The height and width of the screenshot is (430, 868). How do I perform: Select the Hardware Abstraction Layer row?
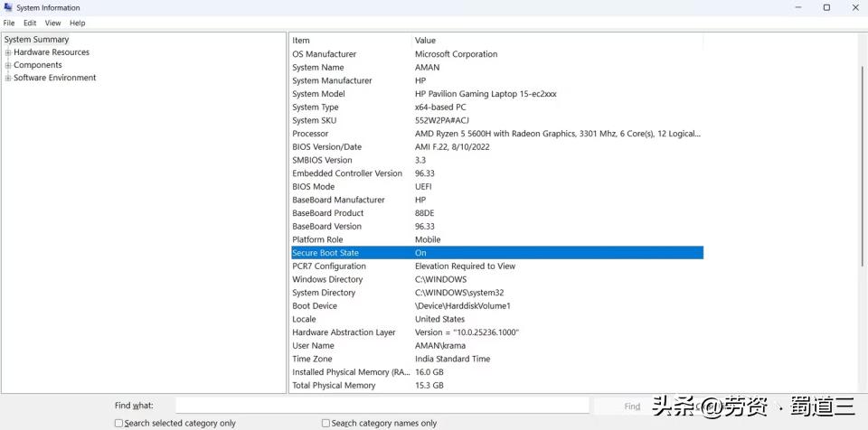[x=497, y=332]
